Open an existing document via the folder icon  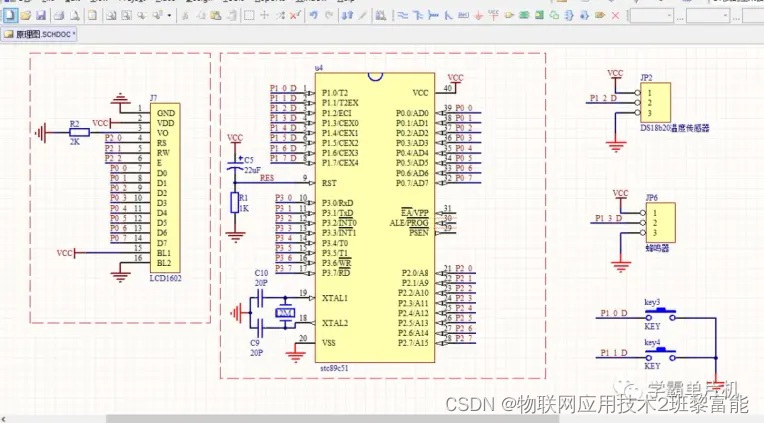point(26,16)
